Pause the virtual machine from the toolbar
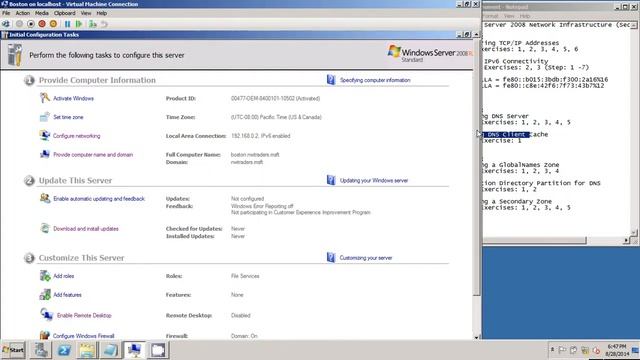Screen dimensions: 640x360 [67, 24]
